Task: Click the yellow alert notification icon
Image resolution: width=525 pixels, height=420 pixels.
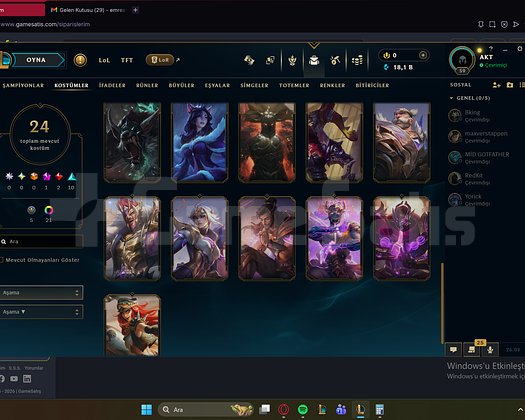Action: pos(80,60)
